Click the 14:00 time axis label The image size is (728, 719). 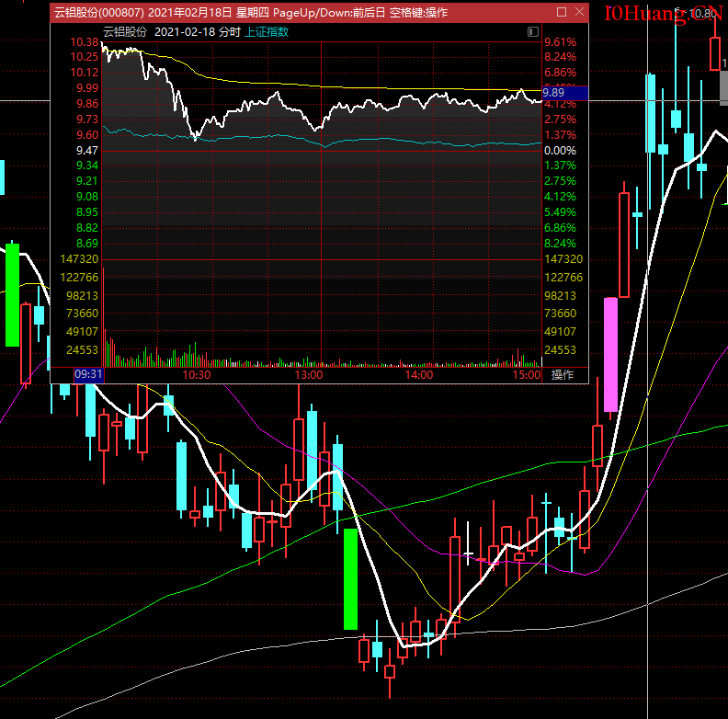(419, 375)
